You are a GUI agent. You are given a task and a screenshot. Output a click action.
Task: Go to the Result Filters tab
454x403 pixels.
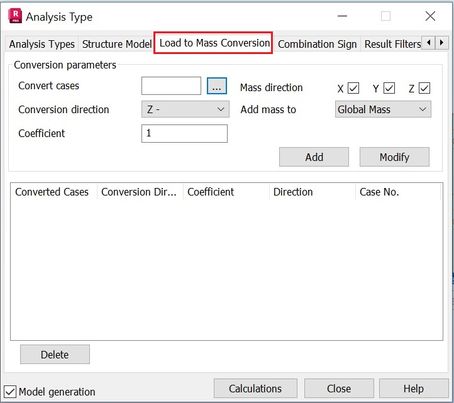(392, 44)
